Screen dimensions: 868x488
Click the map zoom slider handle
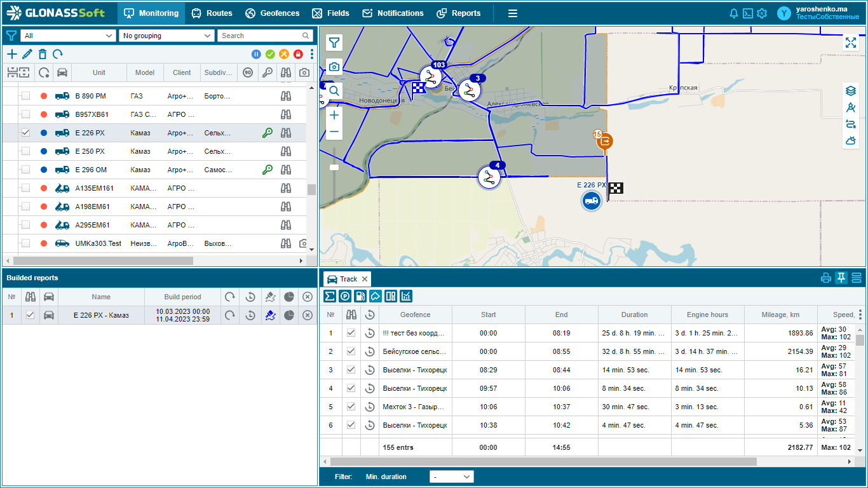(334, 167)
